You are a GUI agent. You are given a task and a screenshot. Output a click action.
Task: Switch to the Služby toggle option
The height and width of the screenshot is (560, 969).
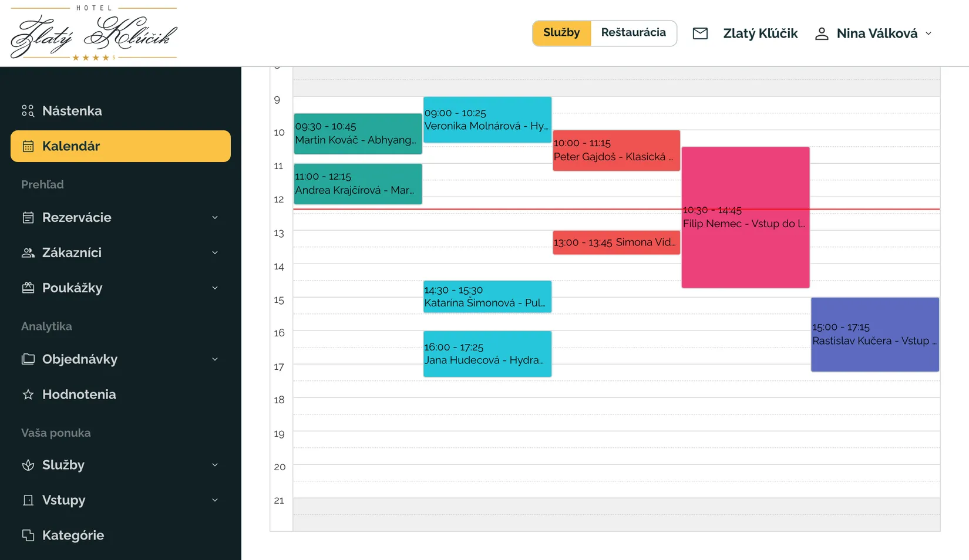click(x=561, y=33)
